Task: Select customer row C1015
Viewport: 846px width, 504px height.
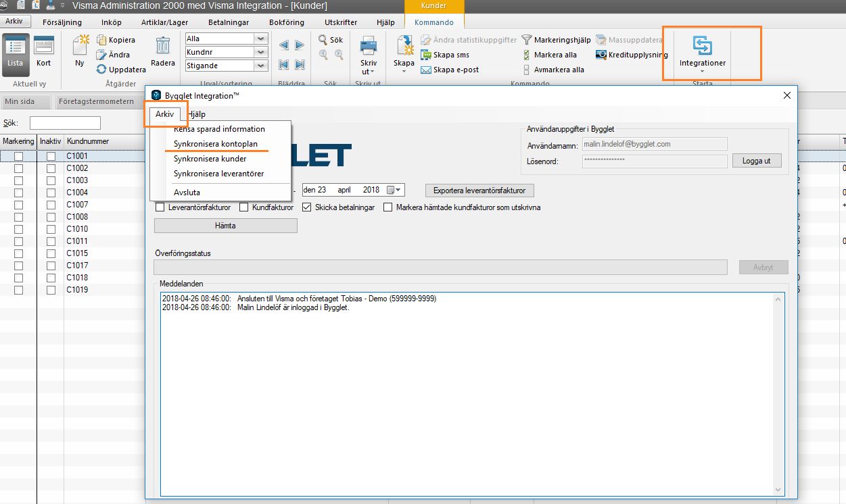Action: click(77, 253)
